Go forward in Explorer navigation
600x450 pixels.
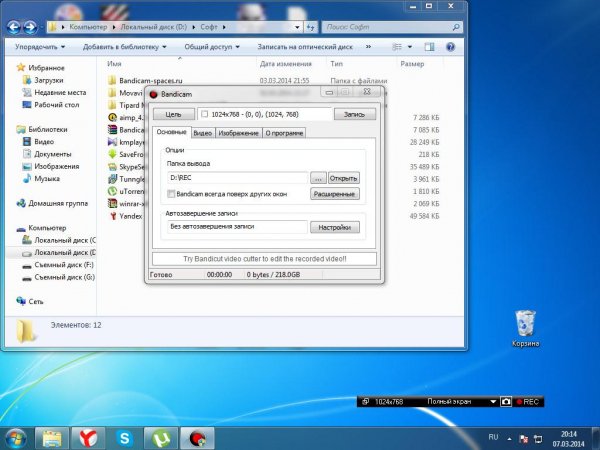30,27
